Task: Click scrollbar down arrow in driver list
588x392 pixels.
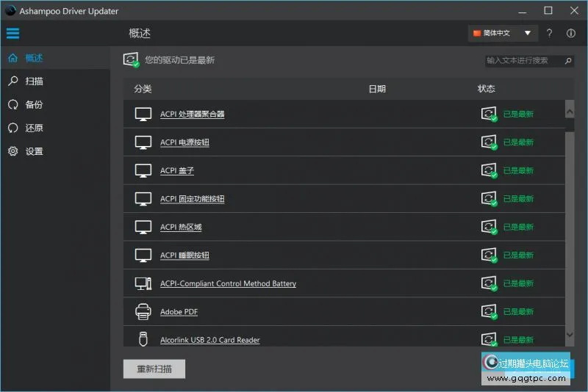Action: (570, 335)
